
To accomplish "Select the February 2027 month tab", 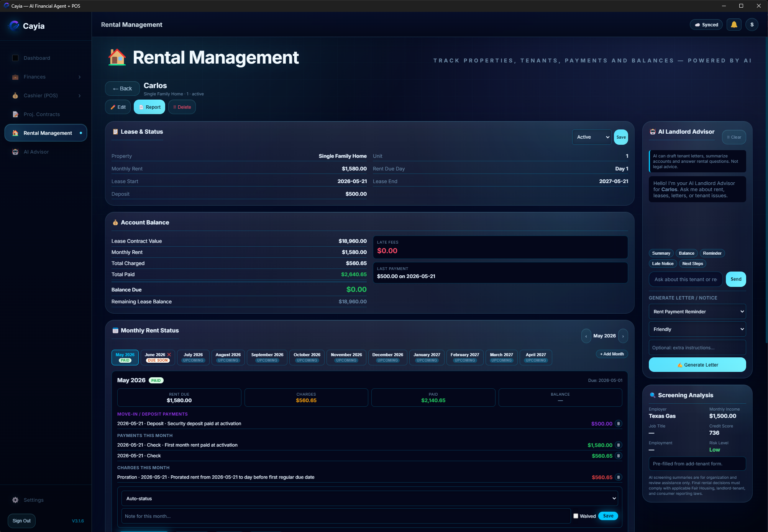I will (x=465, y=357).
